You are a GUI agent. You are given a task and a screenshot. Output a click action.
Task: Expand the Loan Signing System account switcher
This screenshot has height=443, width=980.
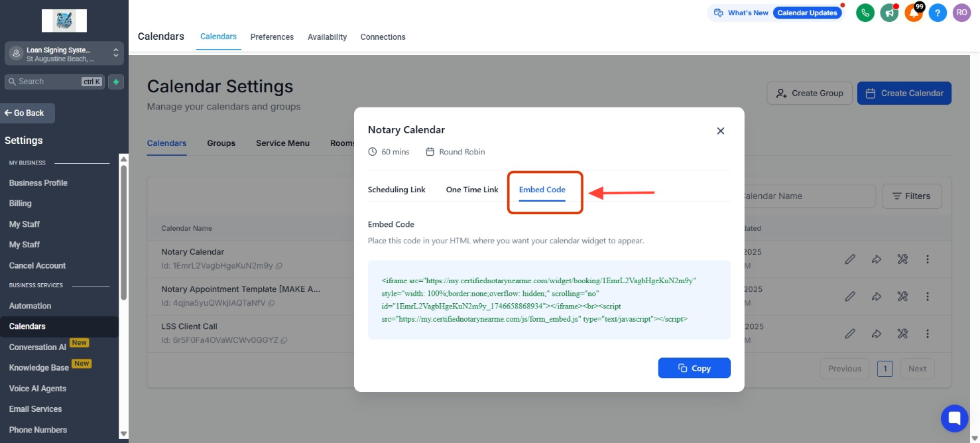(x=64, y=54)
